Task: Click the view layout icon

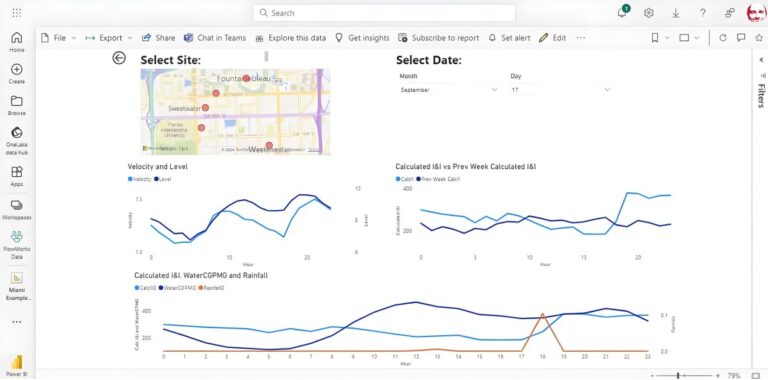Action: coord(684,38)
